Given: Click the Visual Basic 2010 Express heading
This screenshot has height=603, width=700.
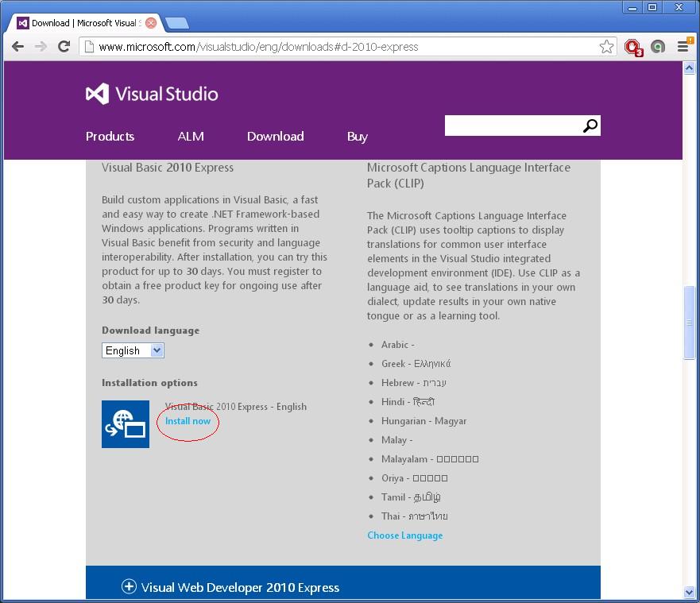Looking at the screenshot, I should click(168, 168).
